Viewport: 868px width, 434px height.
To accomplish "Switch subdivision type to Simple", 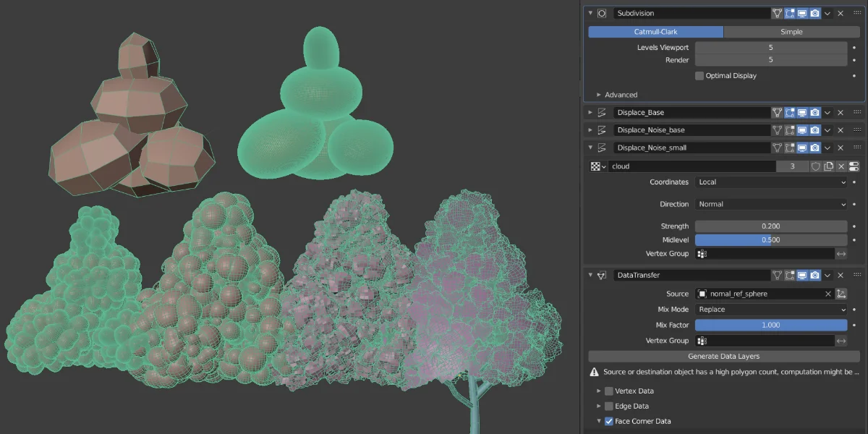I will (791, 31).
